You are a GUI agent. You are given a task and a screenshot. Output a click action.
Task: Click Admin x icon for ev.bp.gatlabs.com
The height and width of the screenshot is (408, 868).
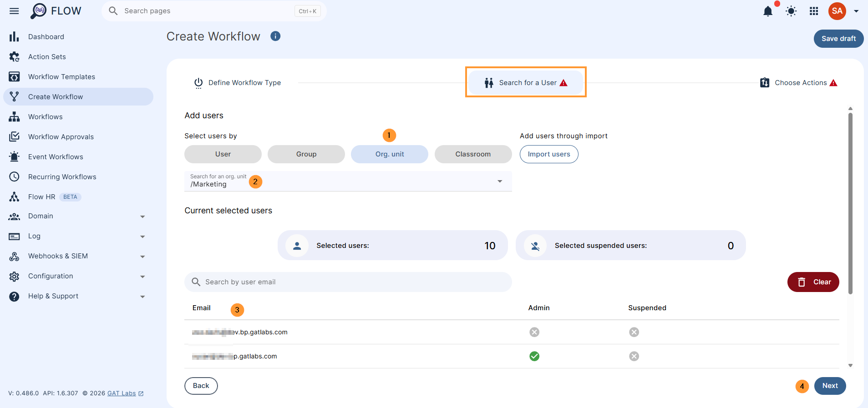pos(534,332)
